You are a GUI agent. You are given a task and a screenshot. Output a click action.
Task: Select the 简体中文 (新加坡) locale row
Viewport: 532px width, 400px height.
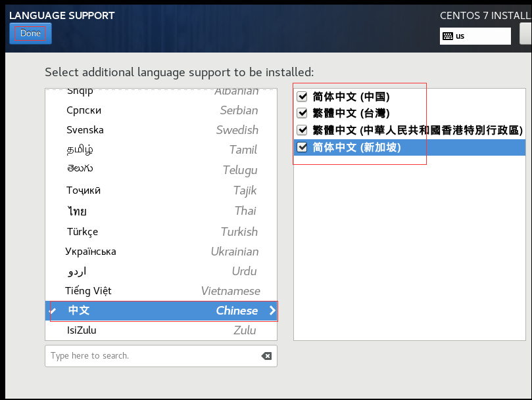coord(410,148)
